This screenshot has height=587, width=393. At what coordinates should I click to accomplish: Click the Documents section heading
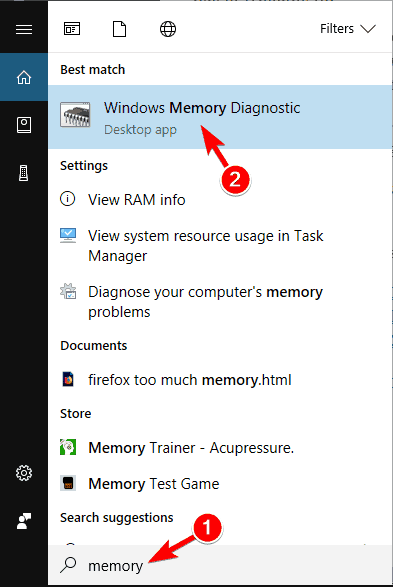pos(94,345)
